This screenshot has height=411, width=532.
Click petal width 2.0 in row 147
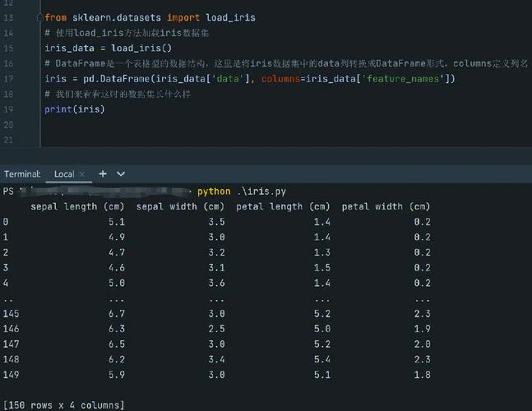click(x=422, y=344)
